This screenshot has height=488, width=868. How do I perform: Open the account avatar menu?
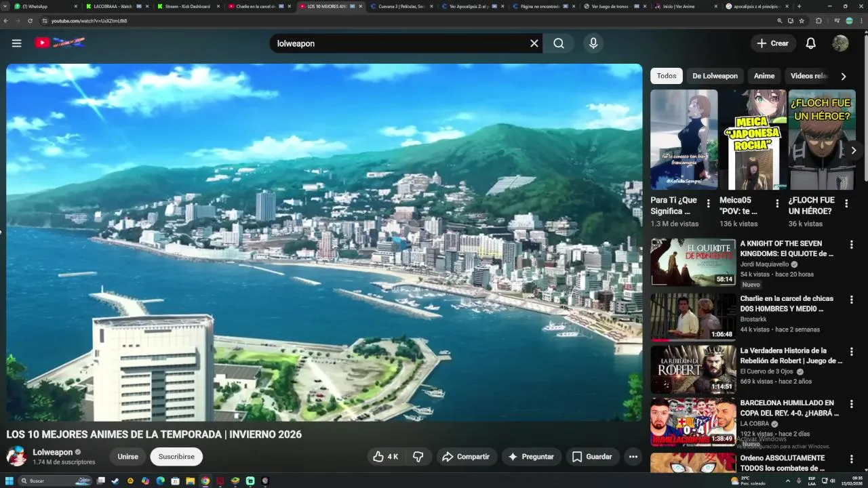click(x=840, y=43)
